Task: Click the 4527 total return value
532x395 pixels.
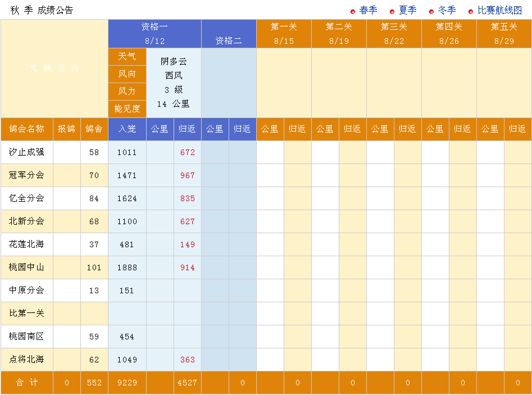Action: click(x=187, y=383)
